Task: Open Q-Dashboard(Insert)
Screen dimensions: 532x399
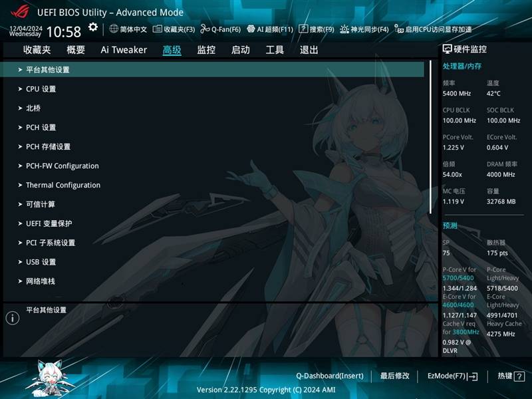Action: (330, 376)
